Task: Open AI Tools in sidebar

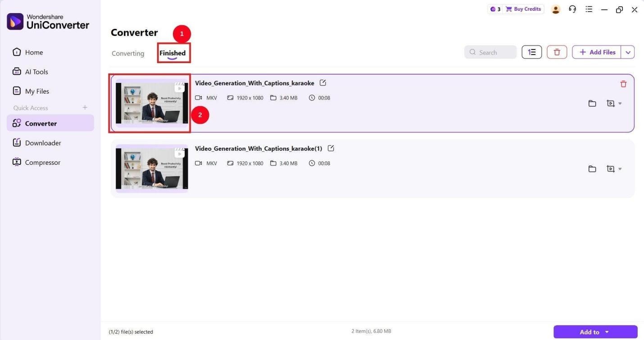Action: [x=30, y=72]
